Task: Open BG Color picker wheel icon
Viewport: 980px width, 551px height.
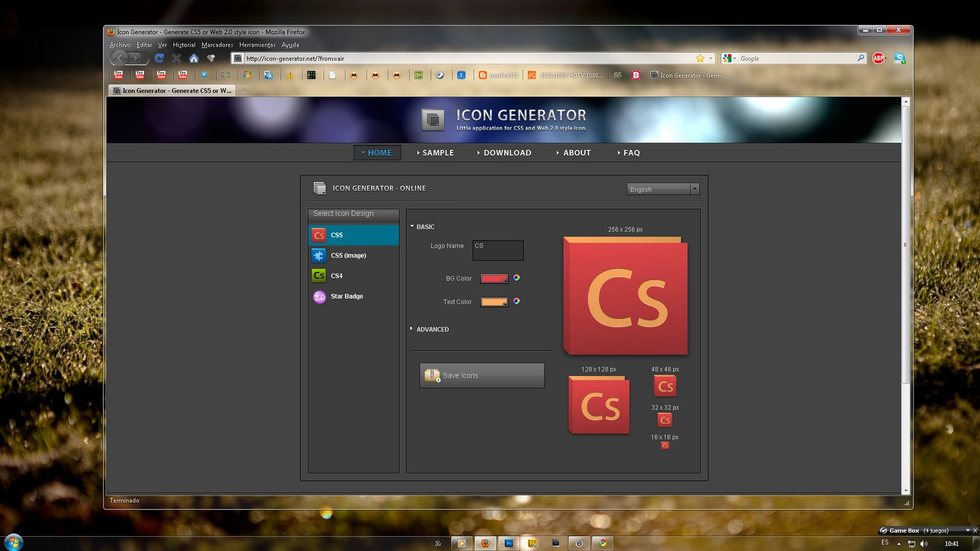Action: click(516, 277)
